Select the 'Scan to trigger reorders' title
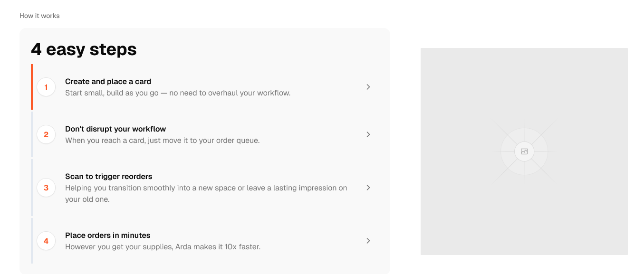 (x=108, y=177)
